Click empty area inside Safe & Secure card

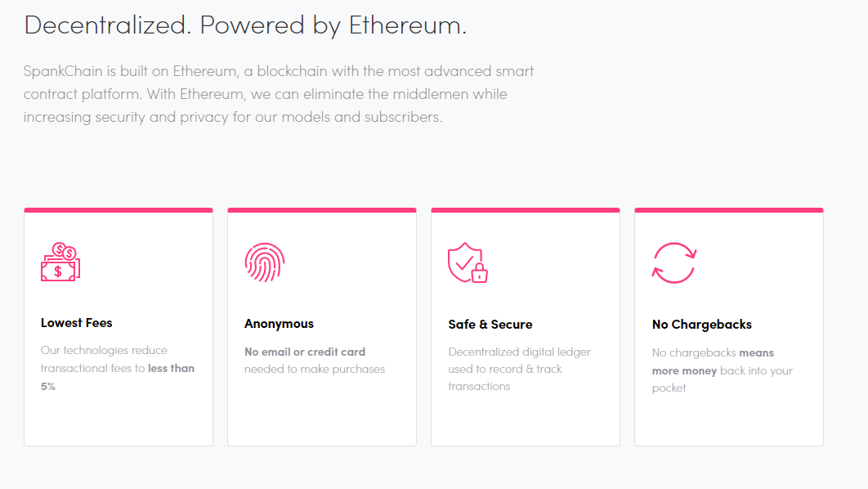(x=526, y=421)
